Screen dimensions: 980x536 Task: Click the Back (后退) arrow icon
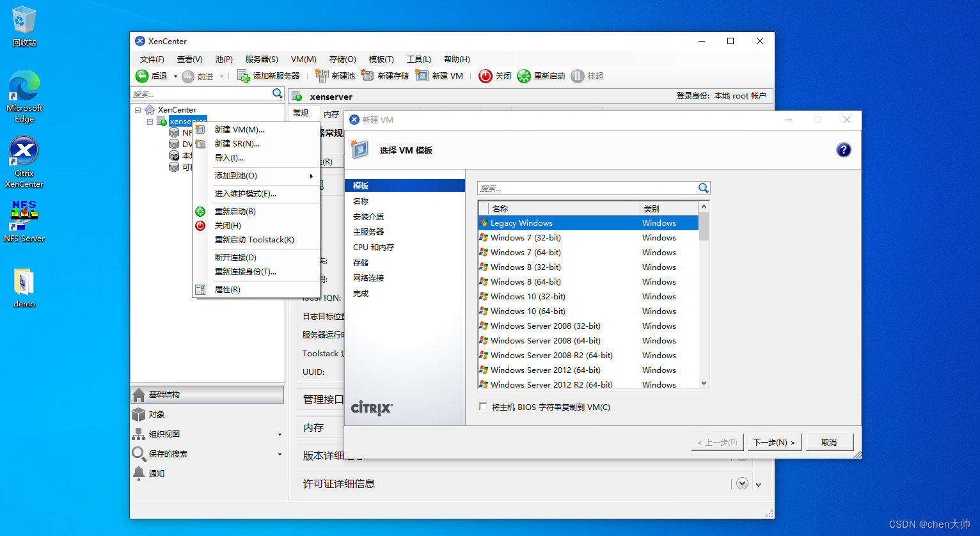[142, 76]
